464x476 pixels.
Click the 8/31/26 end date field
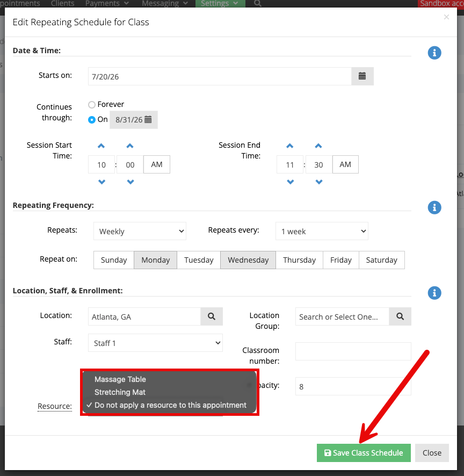(134, 120)
